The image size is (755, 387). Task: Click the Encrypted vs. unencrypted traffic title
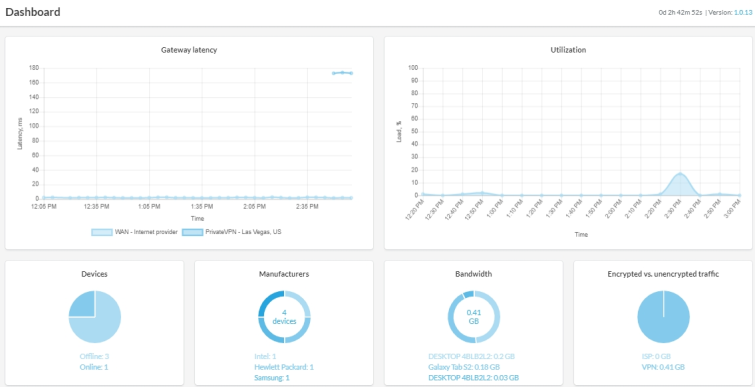coord(664,274)
